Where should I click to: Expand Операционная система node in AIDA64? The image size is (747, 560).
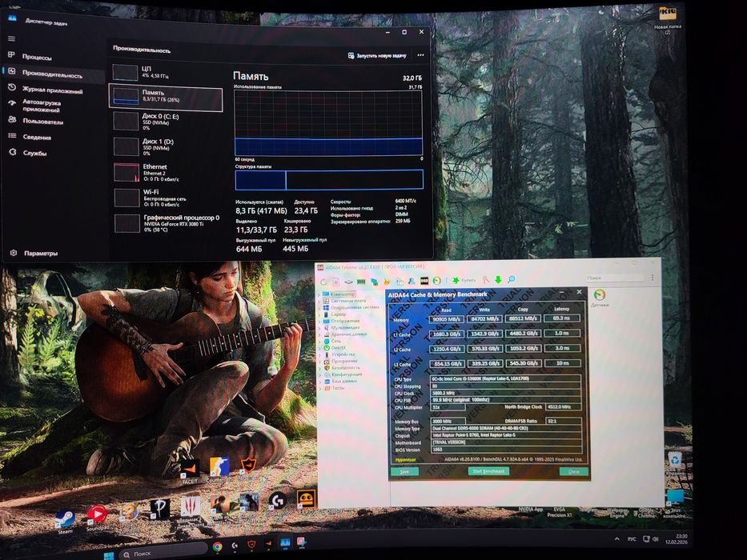[319, 308]
